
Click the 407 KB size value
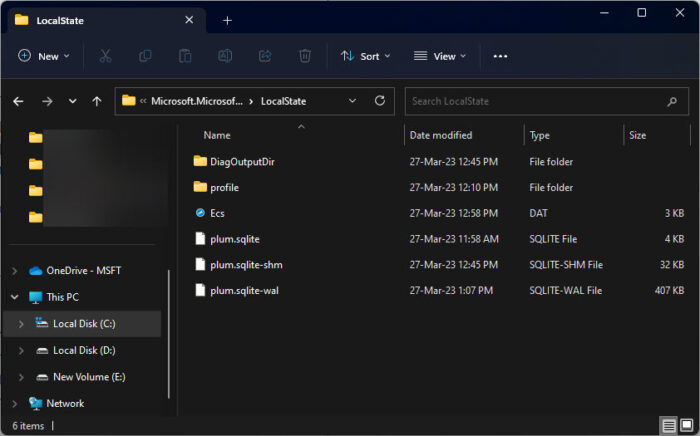click(x=669, y=291)
